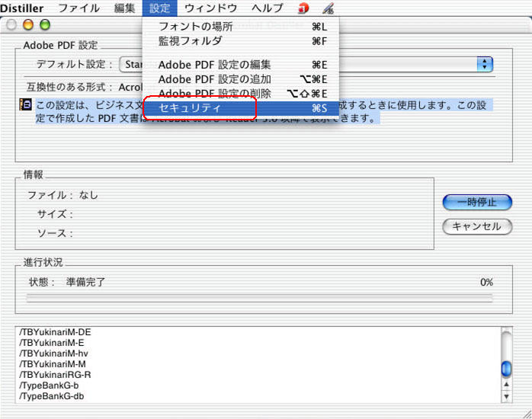Select Adobe PDF 設定の削除
The width and height of the screenshot is (532, 419).
pyautogui.click(x=241, y=93)
